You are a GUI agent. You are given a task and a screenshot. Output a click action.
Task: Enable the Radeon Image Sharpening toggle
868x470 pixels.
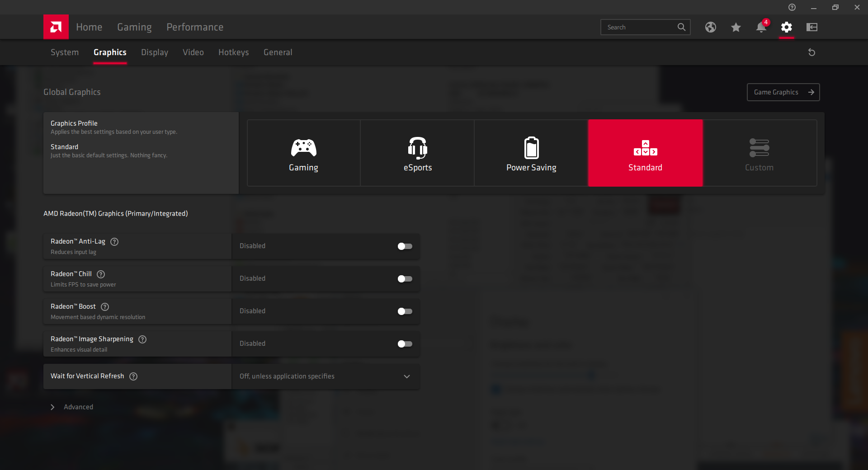[x=405, y=344]
